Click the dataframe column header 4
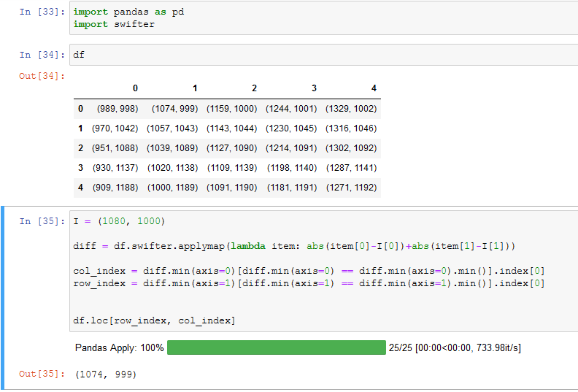Screen dimensions: 578x392 coord(374,88)
